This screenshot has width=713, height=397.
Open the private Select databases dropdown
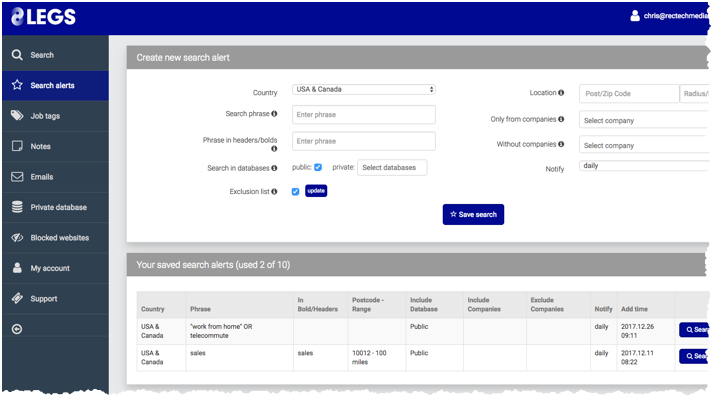point(392,167)
